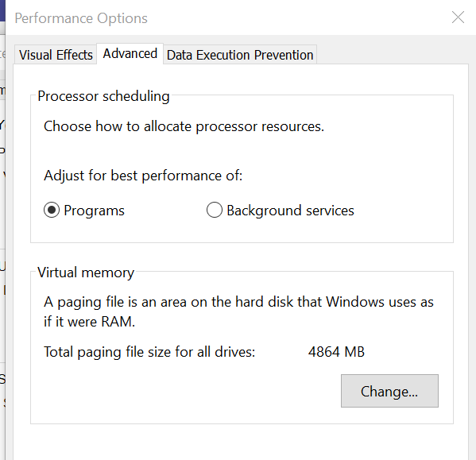This screenshot has width=476, height=460.
Task: Click the if it were RAM text line
Action: 89,322
